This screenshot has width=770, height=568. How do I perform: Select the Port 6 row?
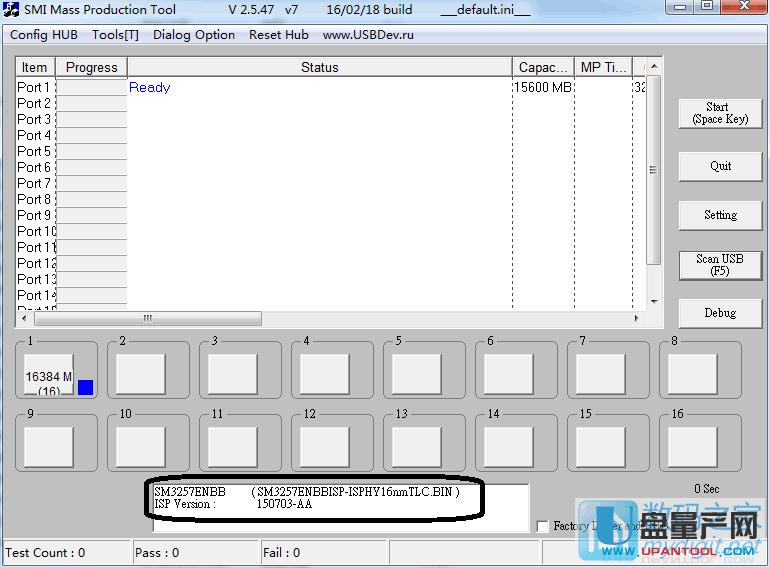click(331, 167)
